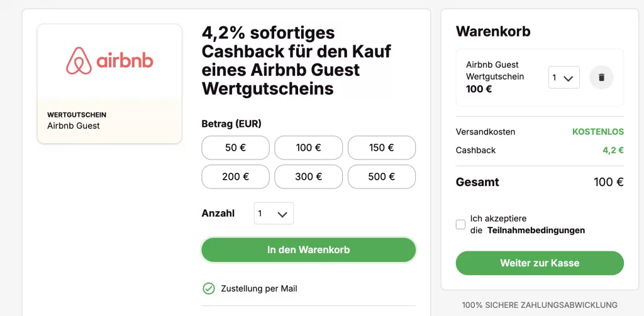
Task: Click the Warenkorb heading
Action: [493, 31]
